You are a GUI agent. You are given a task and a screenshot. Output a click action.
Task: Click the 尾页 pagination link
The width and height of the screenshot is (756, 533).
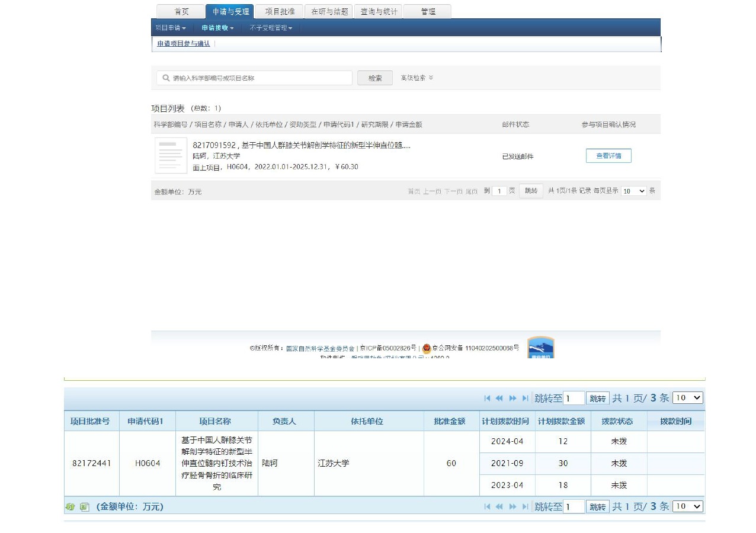tap(472, 191)
